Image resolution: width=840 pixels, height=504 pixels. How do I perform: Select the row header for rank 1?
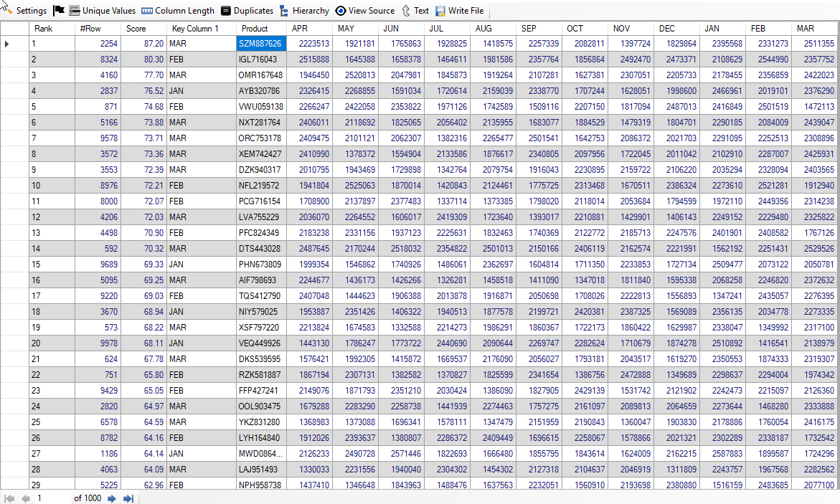click(14, 44)
